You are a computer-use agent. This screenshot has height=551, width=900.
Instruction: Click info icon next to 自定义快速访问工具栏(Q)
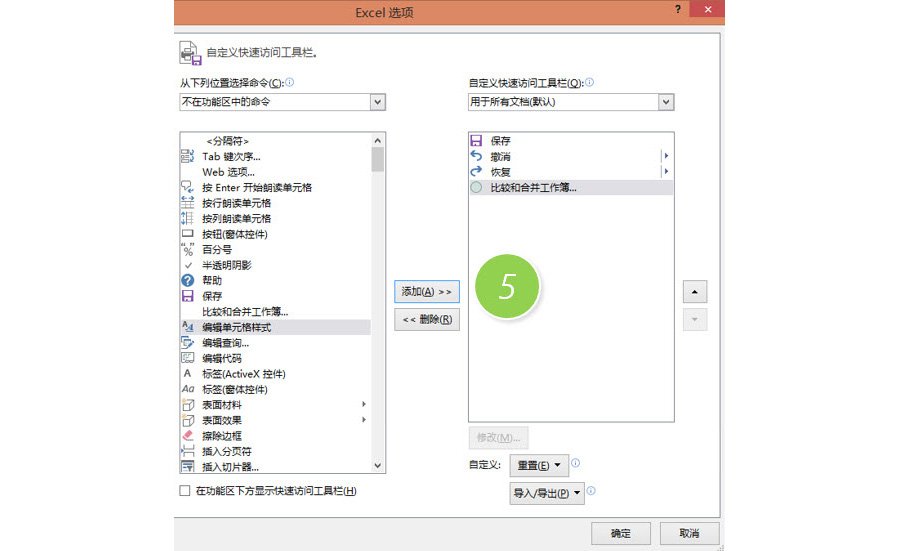point(589,82)
